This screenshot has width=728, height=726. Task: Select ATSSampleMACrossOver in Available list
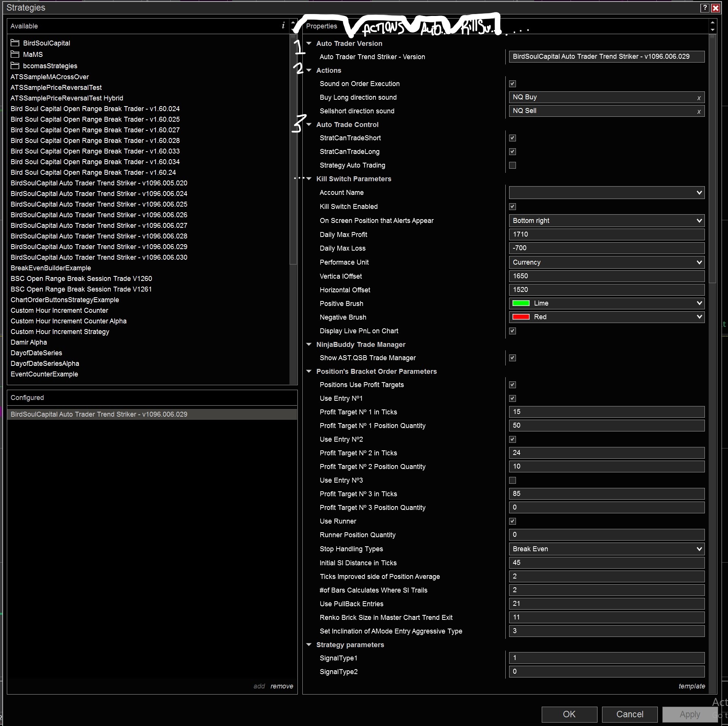[50, 77]
